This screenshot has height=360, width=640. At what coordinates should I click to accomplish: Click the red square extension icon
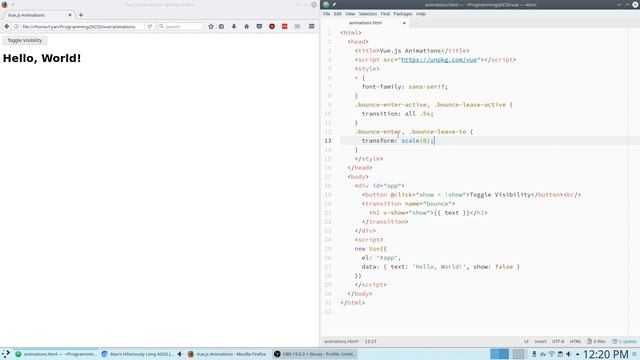point(284,27)
